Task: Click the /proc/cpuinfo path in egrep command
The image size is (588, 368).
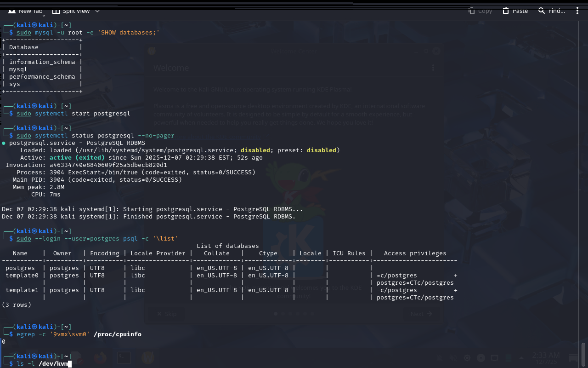Action: pyautogui.click(x=117, y=334)
